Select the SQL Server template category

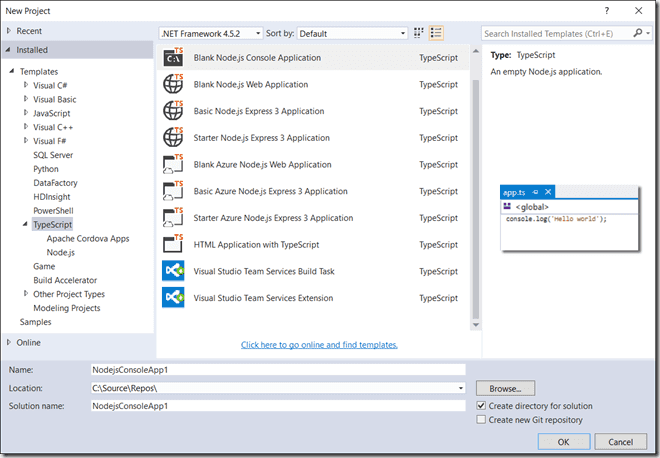point(53,155)
